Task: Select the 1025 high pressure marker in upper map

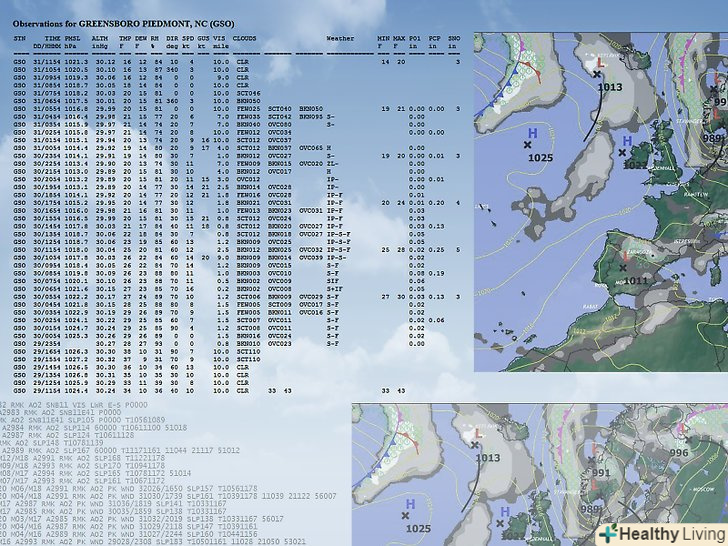Action: (x=540, y=157)
